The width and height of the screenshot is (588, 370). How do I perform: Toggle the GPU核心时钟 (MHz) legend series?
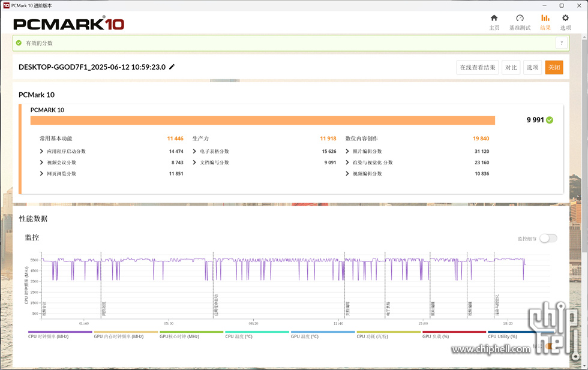[x=191, y=335]
